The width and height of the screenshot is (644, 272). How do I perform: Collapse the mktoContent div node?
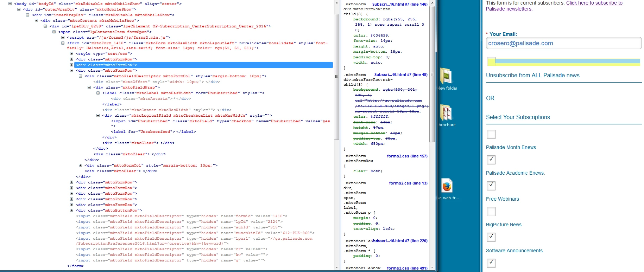click(36, 21)
